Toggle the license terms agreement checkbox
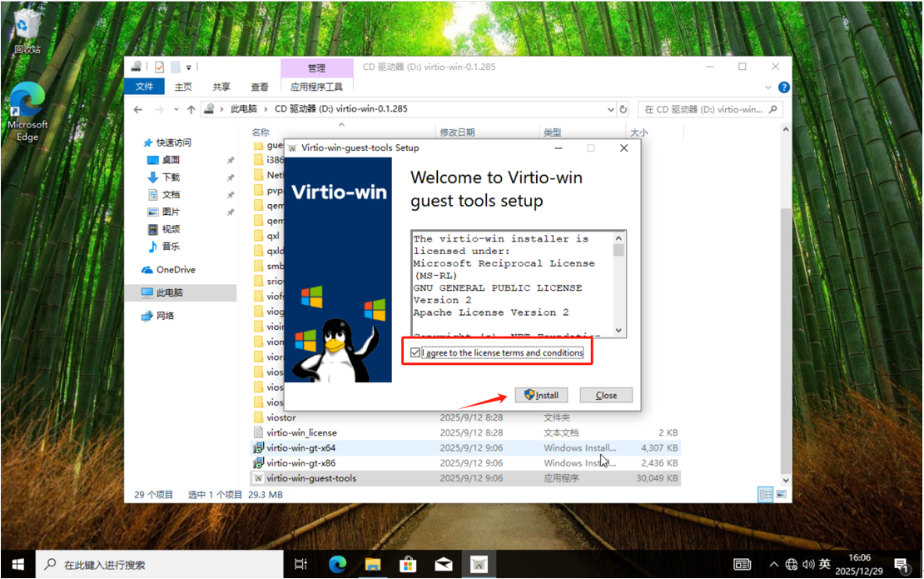The width and height of the screenshot is (924, 579). tap(415, 353)
